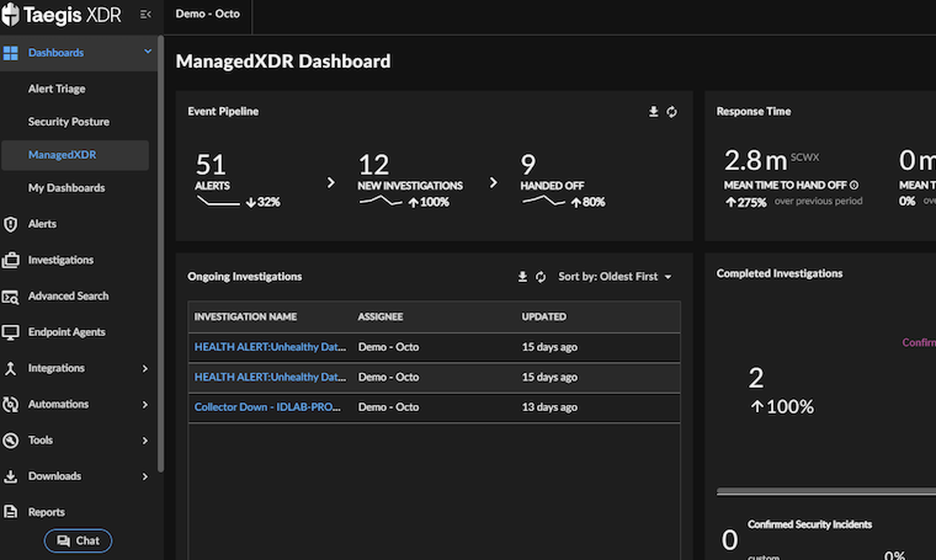Click the 2 completed investigations count
The width and height of the screenshot is (936, 560).
click(756, 378)
